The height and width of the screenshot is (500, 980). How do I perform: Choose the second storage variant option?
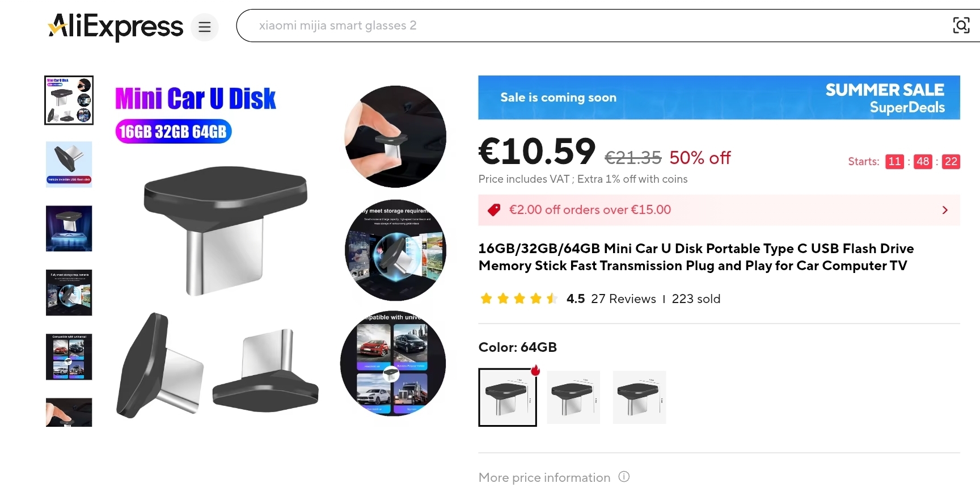point(573,397)
